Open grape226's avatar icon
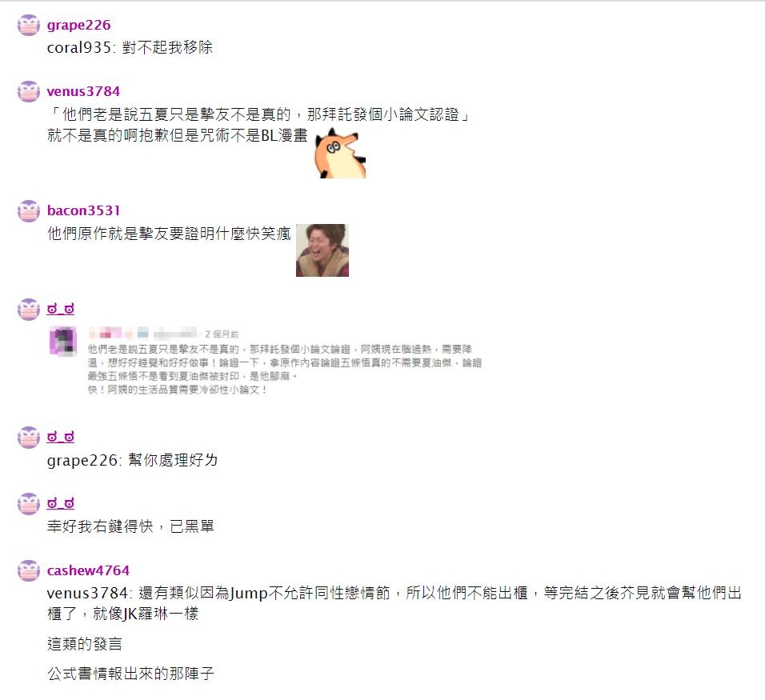 point(29,26)
